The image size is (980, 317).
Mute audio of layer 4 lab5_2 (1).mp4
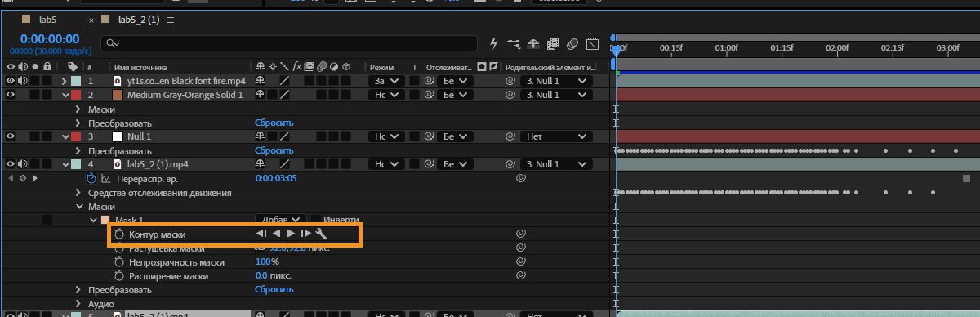point(23,164)
